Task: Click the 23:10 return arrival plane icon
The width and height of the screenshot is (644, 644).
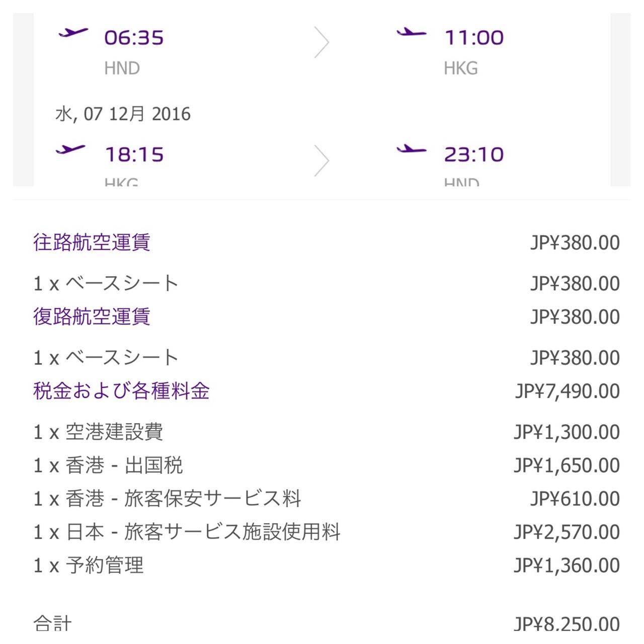Action: coord(411,149)
